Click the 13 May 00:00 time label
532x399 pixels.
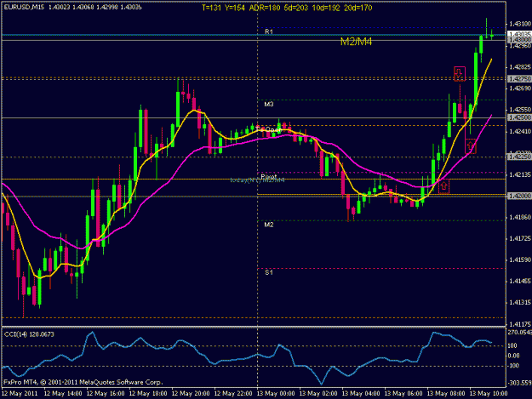(x=276, y=394)
